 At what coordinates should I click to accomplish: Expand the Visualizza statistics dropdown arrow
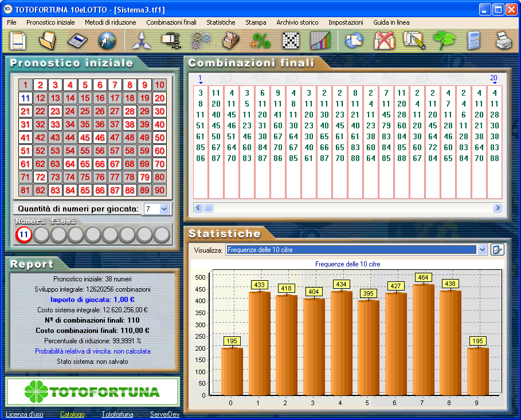(483, 250)
